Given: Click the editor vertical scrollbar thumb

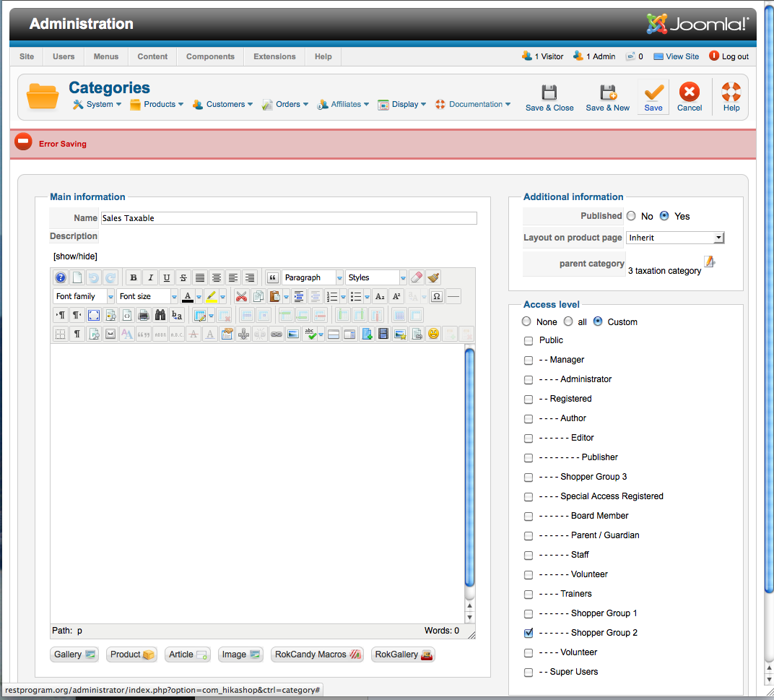Looking at the screenshot, I should (x=469, y=468).
